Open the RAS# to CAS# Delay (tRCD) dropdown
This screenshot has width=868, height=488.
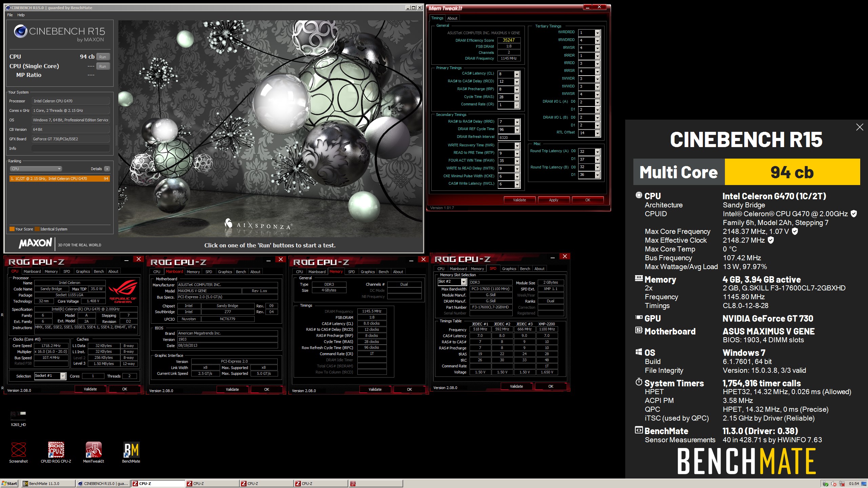(517, 82)
